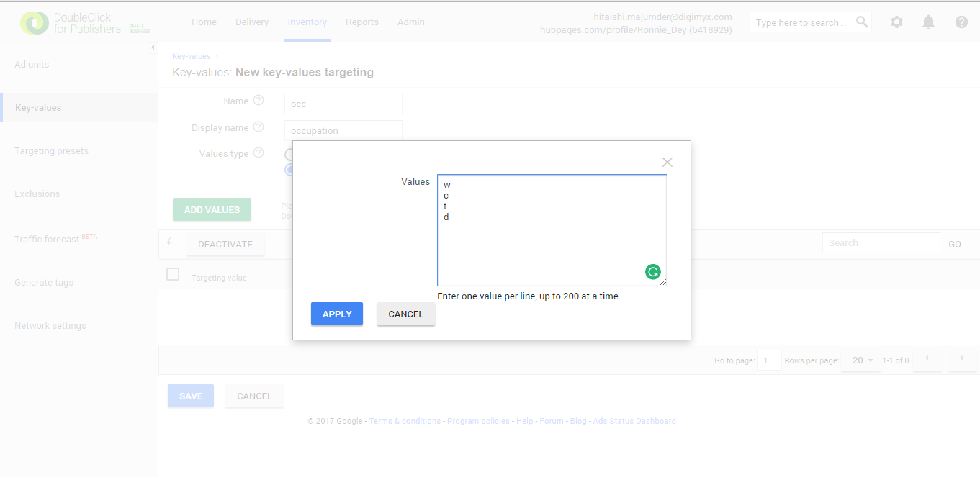Click the Grammarly icon in the Values textarea
The width and height of the screenshot is (980, 477).
(x=653, y=272)
